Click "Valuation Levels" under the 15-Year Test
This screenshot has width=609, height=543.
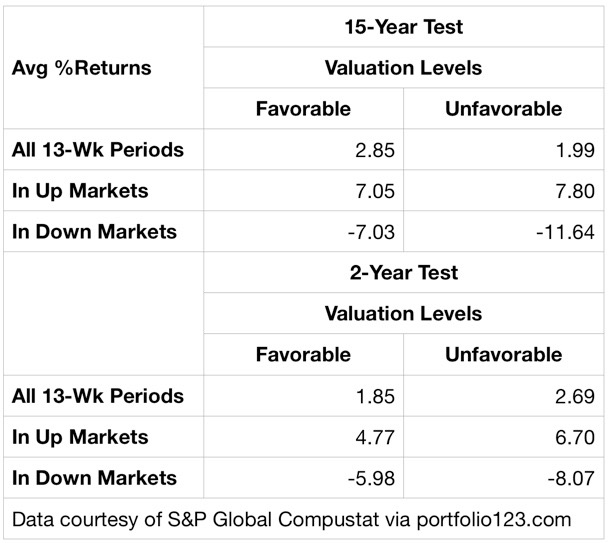(403, 68)
